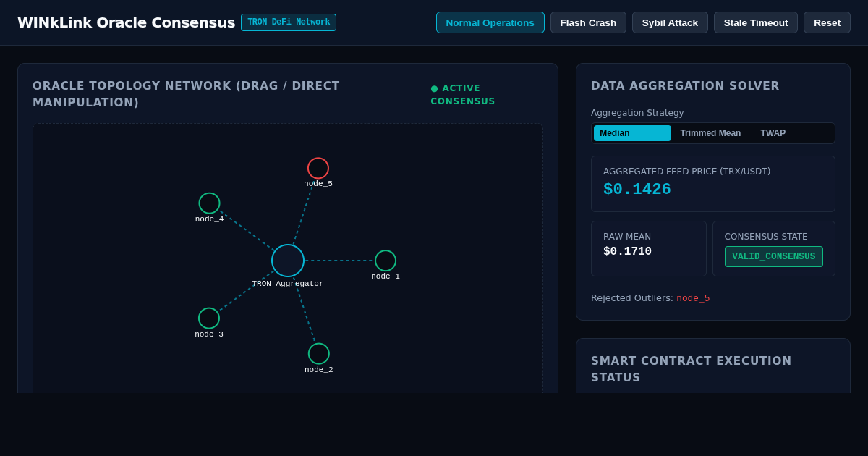Select the node_5 outlier circle
This screenshot has width=868, height=456.
click(x=318, y=168)
